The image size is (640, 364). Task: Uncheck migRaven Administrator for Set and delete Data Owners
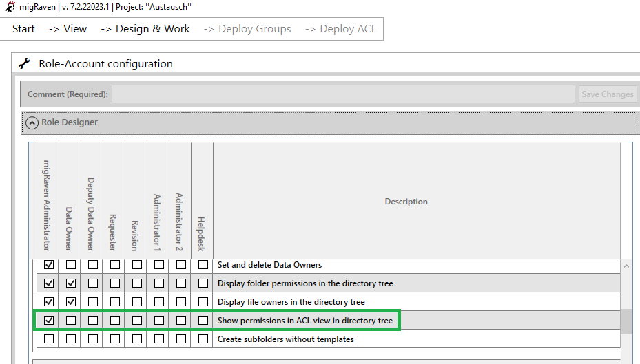tap(49, 264)
